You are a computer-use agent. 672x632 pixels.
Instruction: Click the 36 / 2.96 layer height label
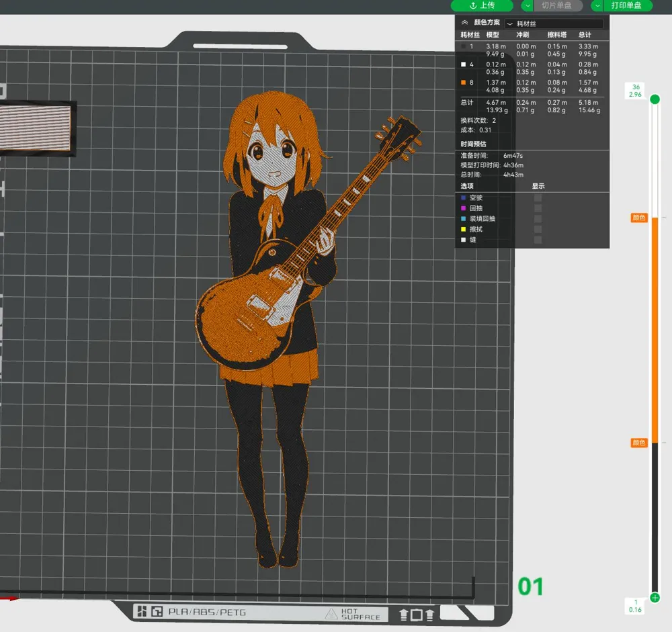(636, 91)
